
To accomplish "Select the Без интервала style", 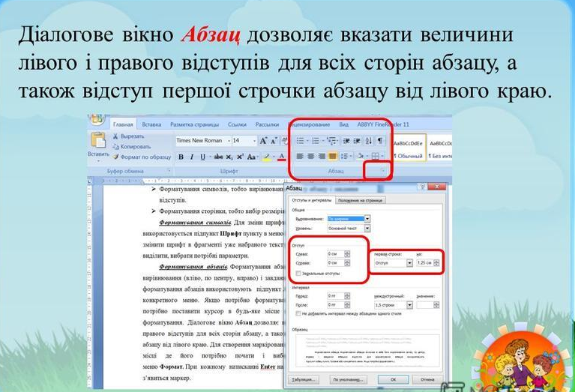I will point(440,148).
